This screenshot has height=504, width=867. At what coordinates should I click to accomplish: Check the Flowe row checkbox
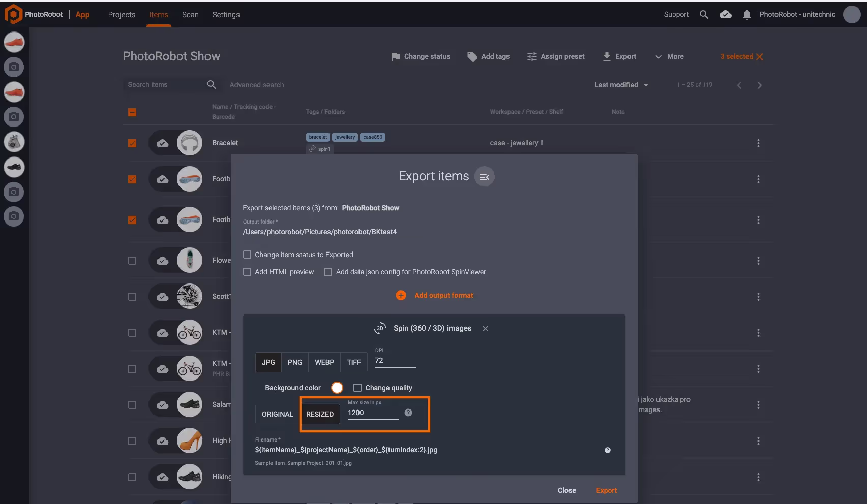click(132, 261)
